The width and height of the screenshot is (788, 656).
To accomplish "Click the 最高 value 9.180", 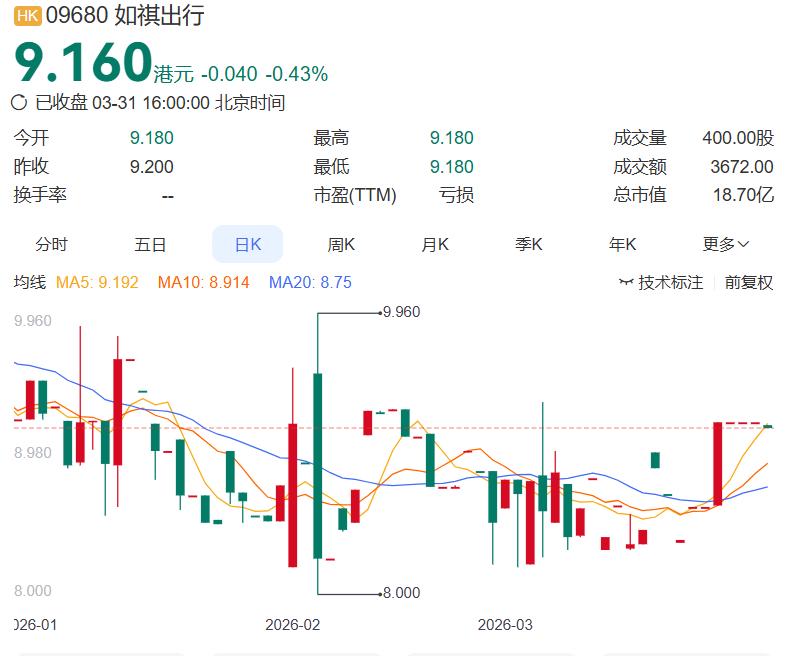I will [451, 138].
